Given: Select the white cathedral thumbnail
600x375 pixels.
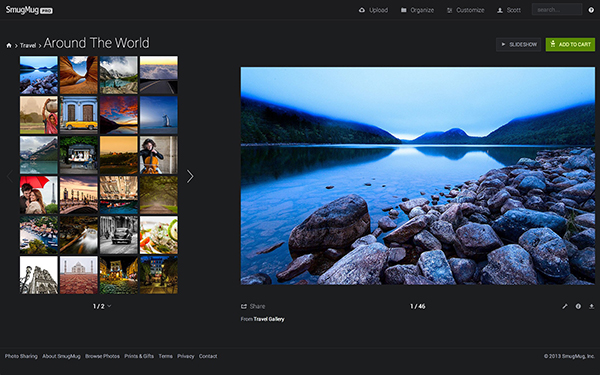Looking at the screenshot, I should [39, 275].
